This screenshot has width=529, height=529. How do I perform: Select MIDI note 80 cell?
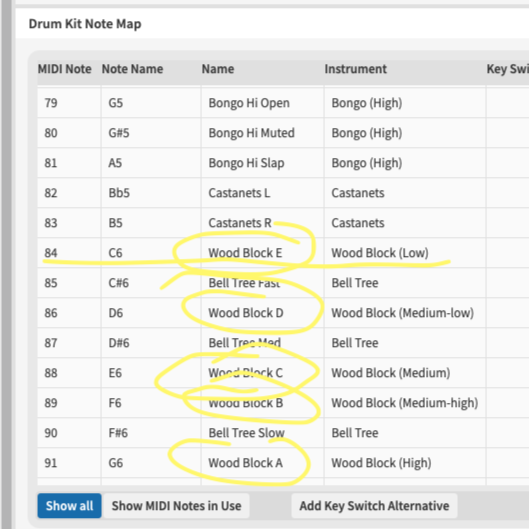[69, 133]
